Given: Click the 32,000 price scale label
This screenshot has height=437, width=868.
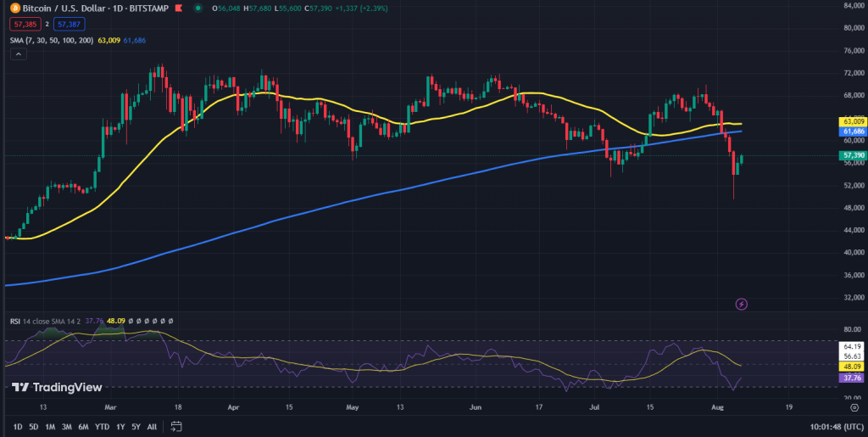Looking at the screenshot, I should point(854,298).
